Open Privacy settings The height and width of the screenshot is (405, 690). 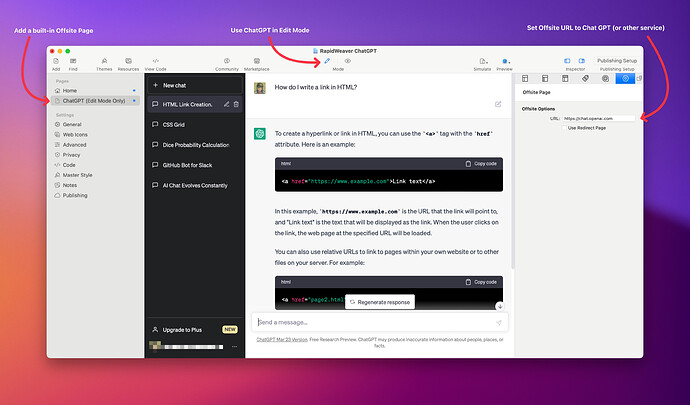click(x=71, y=155)
